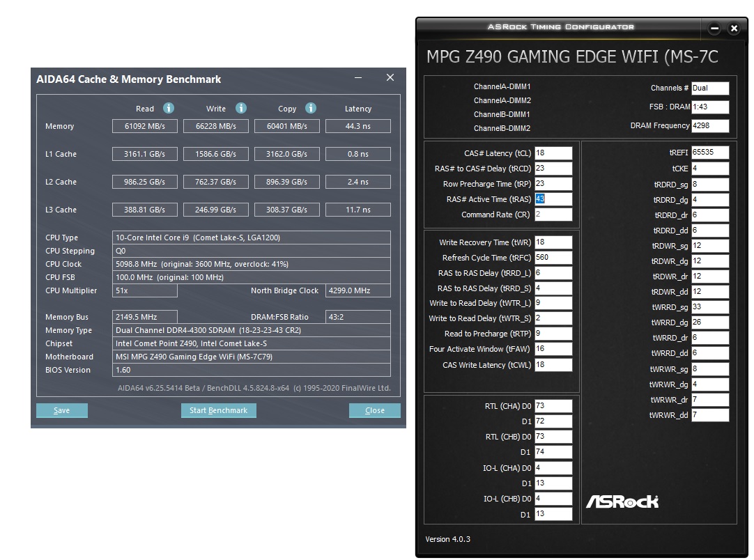
Task: Click the RTL (CHB) D1 74 field
Action: (553, 452)
